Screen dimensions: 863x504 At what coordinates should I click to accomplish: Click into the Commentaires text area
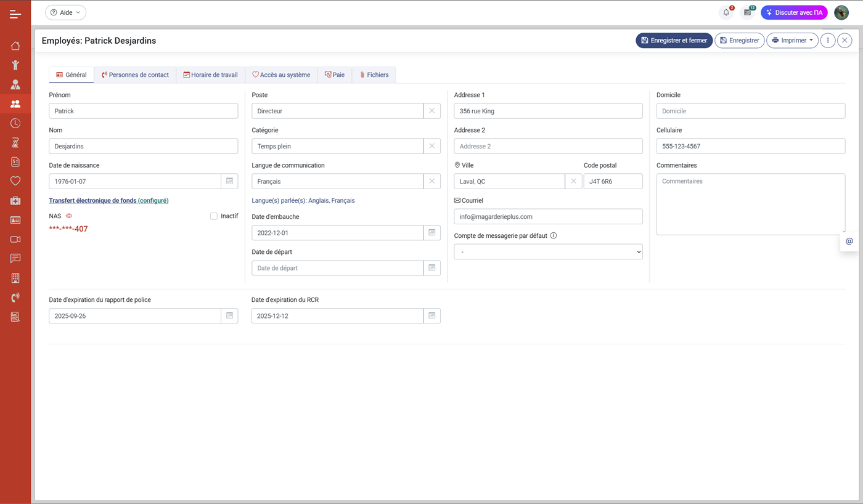tap(750, 204)
